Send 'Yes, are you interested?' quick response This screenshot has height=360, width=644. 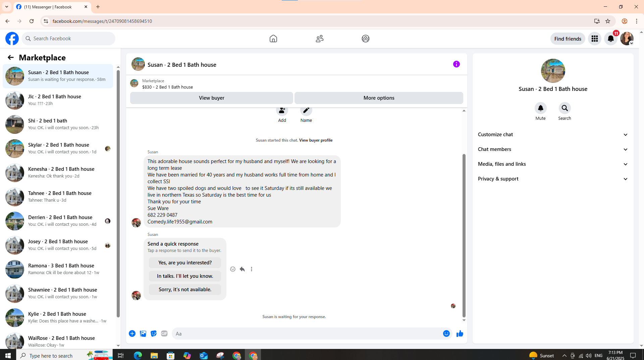[x=185, y=263]
